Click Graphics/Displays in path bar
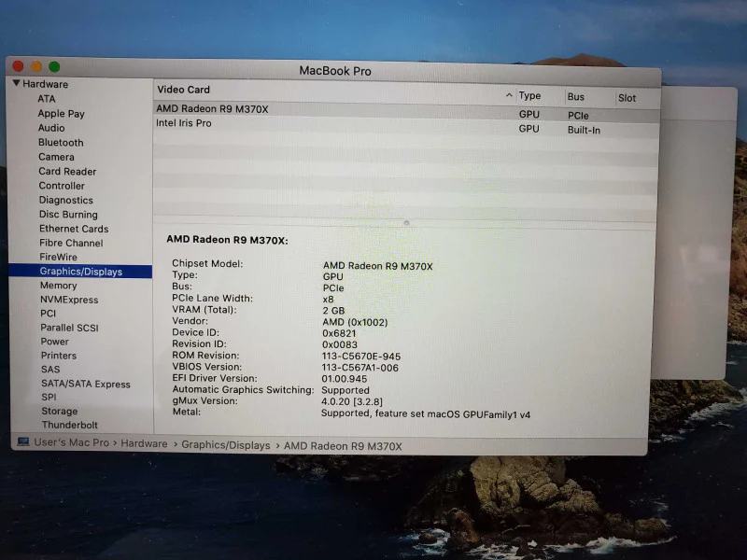747x560 pixels. [226, 445]
